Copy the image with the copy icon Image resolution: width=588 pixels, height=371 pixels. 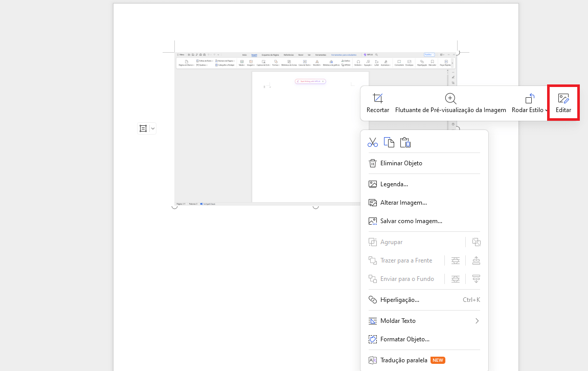click(389, 142)
